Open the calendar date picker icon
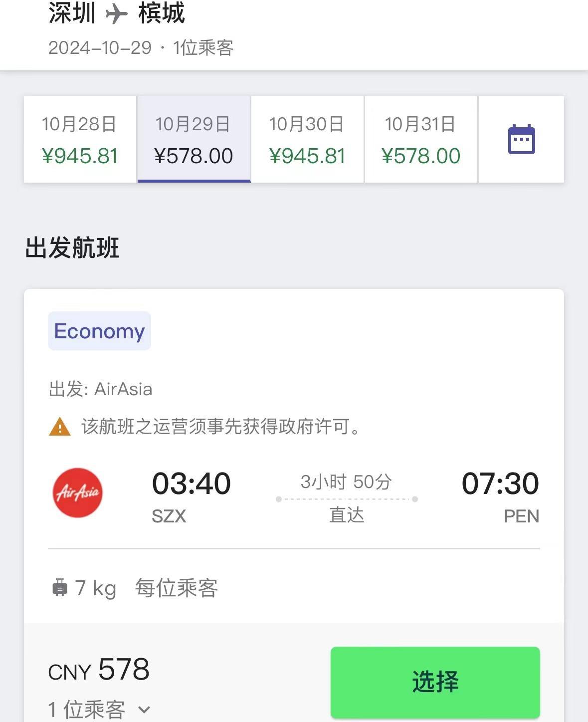 tap(521, 139)
